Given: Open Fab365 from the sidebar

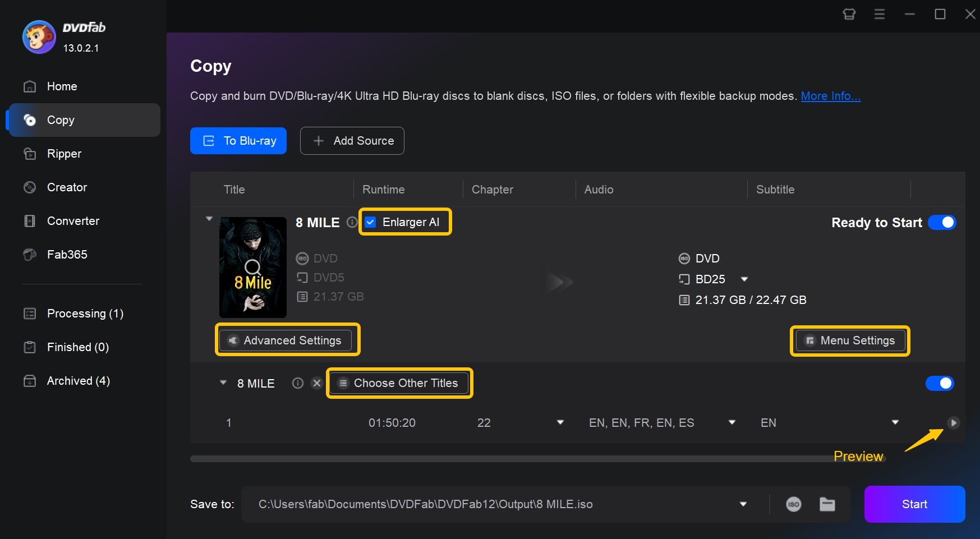Looking at the screenshot, I should pyautogui.click(x=67, y=255).
